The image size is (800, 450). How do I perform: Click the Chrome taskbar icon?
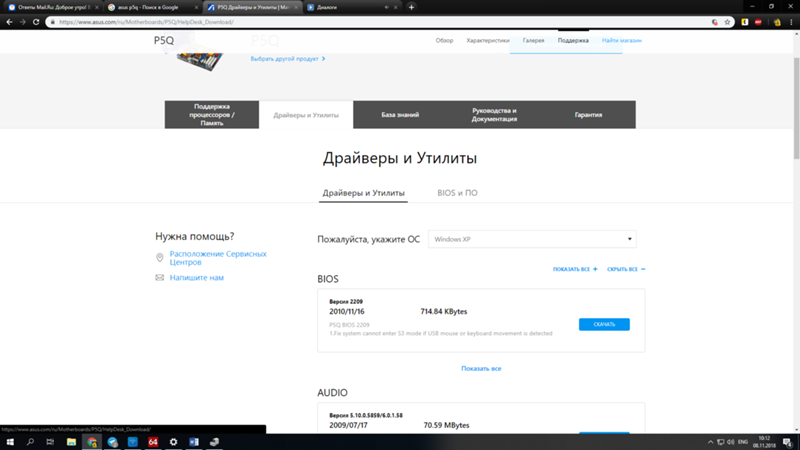[x=92, y=442]
